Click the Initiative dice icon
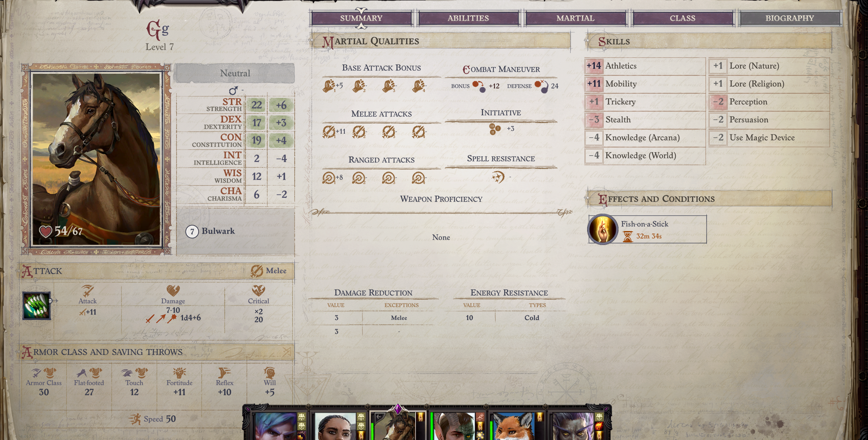 coord(495,129)
